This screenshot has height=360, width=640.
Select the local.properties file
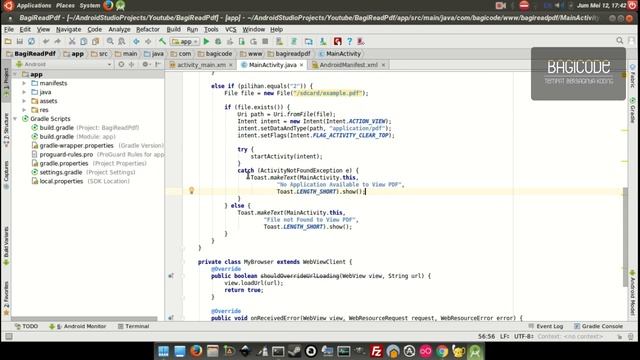click(80, 181)
